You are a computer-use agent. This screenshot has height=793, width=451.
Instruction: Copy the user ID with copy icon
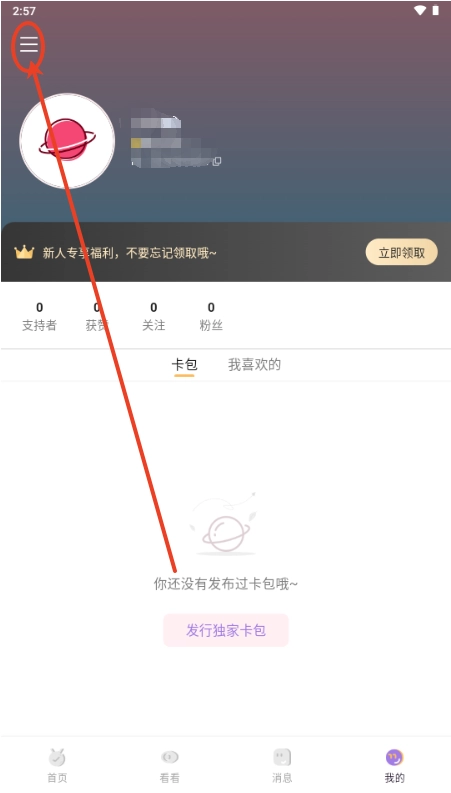[217, 161]
